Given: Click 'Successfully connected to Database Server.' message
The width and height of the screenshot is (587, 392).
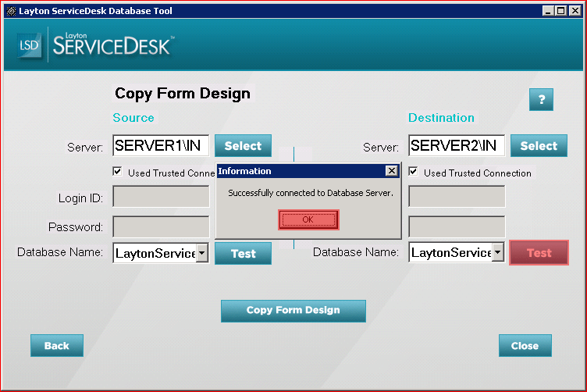Looking at the screenshot, I should point(311,193).
